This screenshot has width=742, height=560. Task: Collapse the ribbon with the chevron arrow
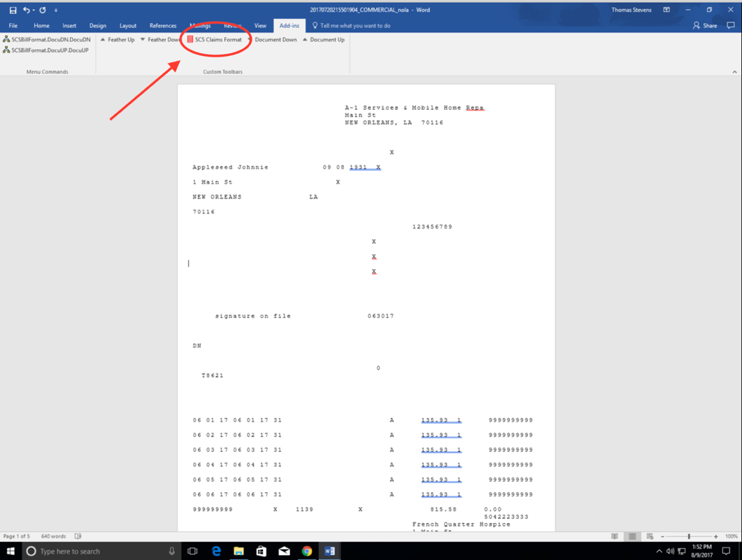pos(734,72)
